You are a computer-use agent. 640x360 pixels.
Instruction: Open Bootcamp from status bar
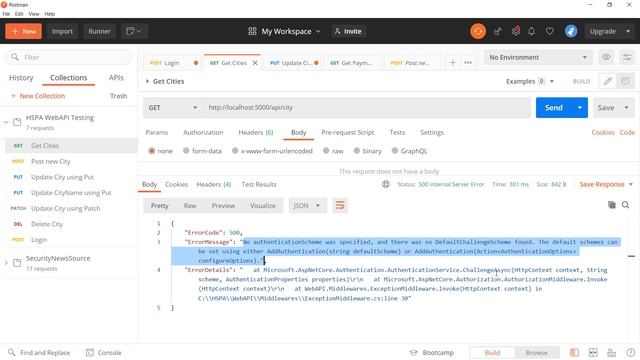(431, 352)
